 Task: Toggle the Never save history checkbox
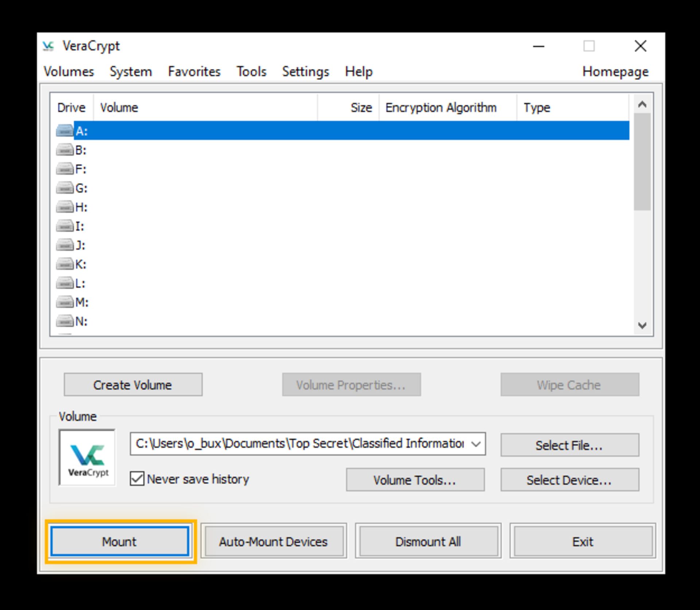137,478
